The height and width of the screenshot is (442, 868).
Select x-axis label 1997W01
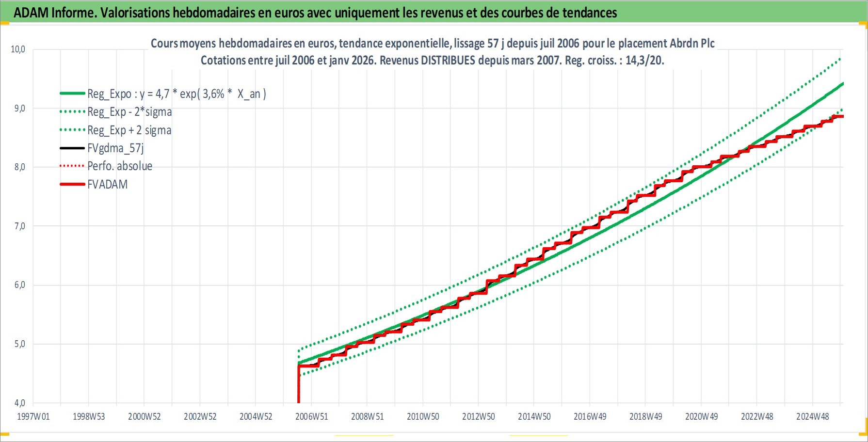33,417
